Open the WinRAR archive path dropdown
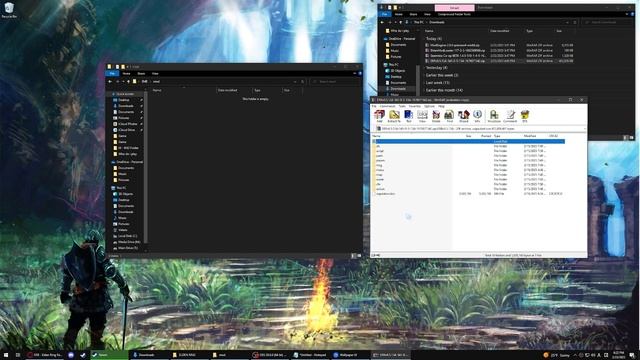Image resolution: width=640 pixels, height=360 pixels. (584, 129)
